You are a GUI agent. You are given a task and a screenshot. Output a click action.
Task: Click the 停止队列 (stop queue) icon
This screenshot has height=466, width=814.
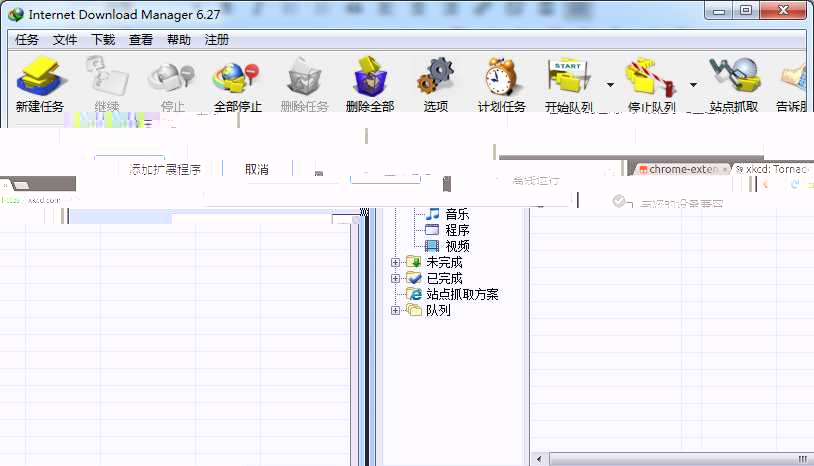(651, 85)
